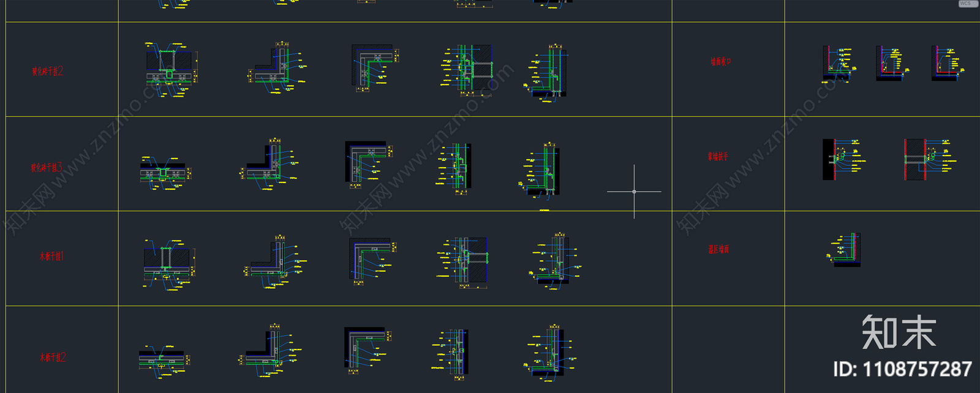Pick the second detail drawing in the 玻化砖干挂2 row
Screen dimensions: 980x393
pos(276,69)
